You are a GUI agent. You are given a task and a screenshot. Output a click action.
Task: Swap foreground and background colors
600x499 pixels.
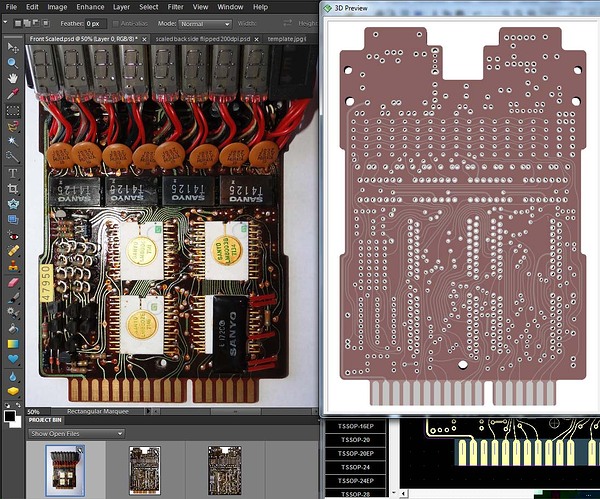tap(18, 405)
